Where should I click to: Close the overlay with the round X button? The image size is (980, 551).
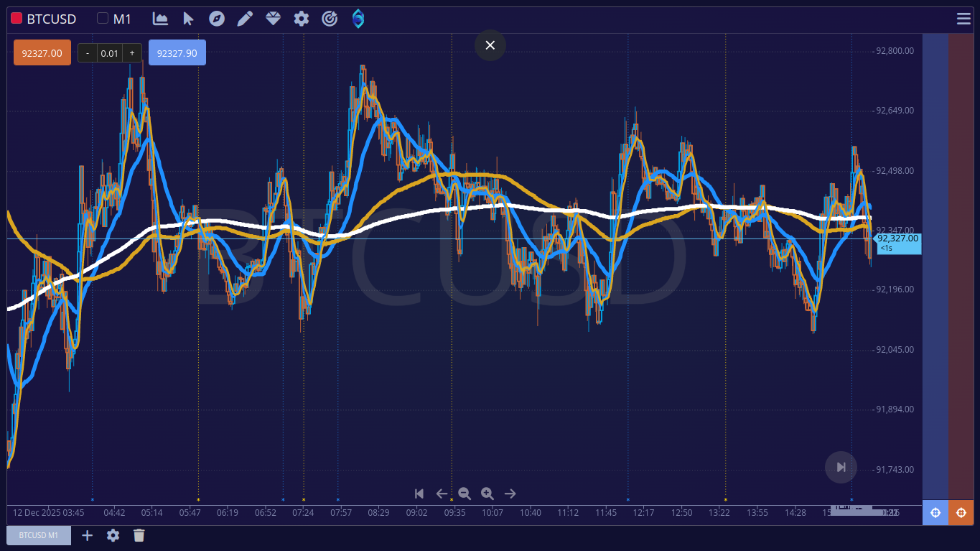(x=490, y=45)
